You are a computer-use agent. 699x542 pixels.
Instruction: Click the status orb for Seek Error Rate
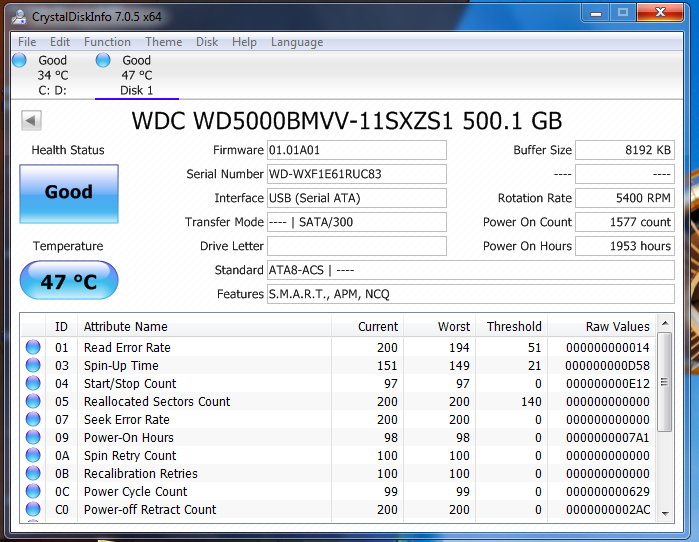coord(33,419)
